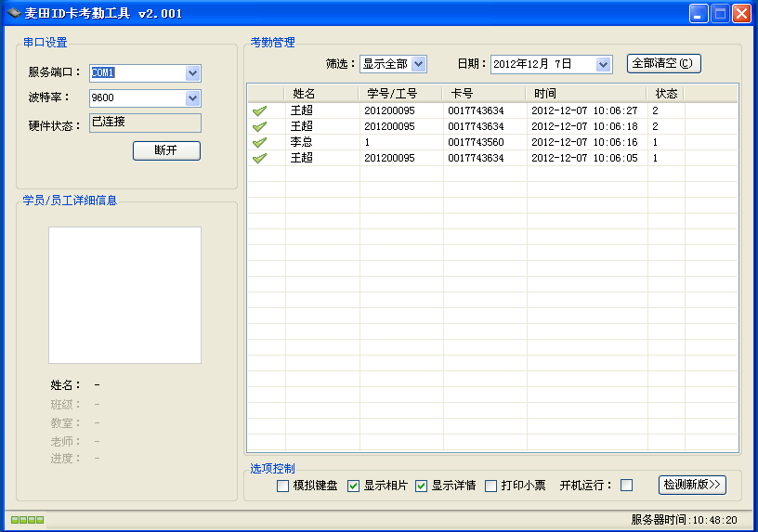Image resolution: width=758 pixels, height=532 pixels.
Task: Click green checkmark in row with time 10:06:05
Action: click(x=259, y=158)
